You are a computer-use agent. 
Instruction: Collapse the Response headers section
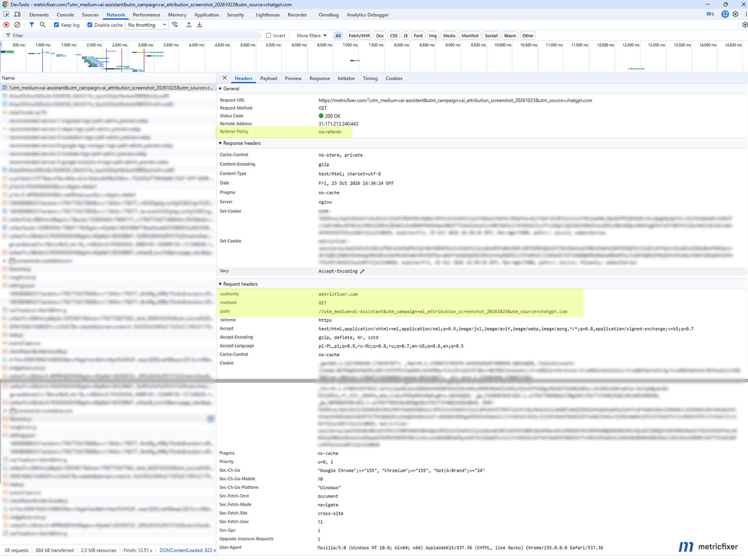220,143
